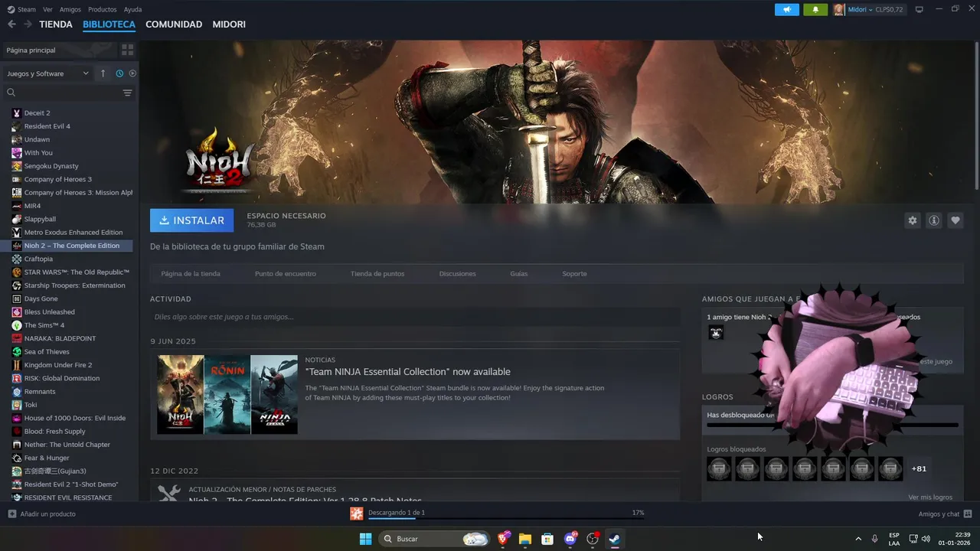Open the Ayuda menu
This screenshot has width=980, height=551.
coord(133,9)
